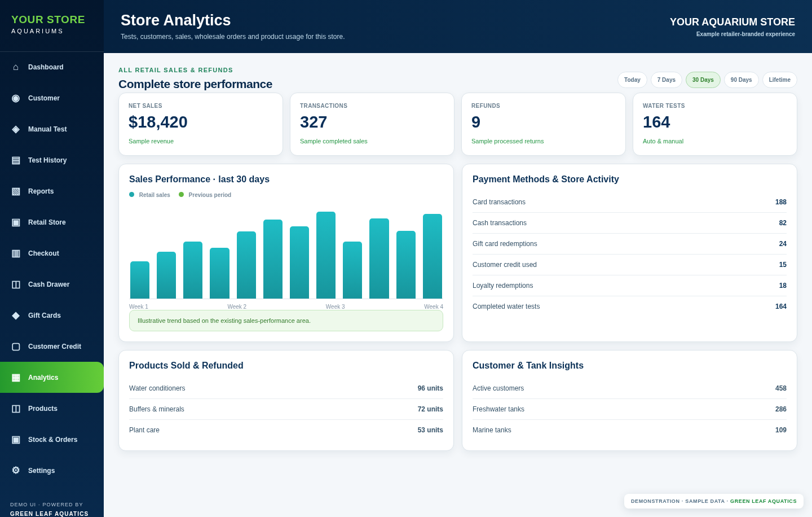The height and width of the screenshot is (517, 812).
Task: Click the tallest bar near Week 3
Action: (326, 255)
